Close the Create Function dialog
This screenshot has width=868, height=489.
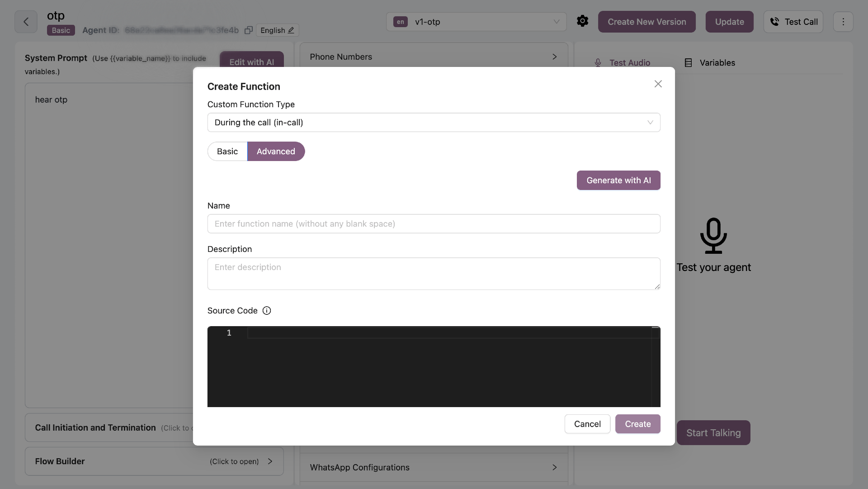(x=658, y=84)
